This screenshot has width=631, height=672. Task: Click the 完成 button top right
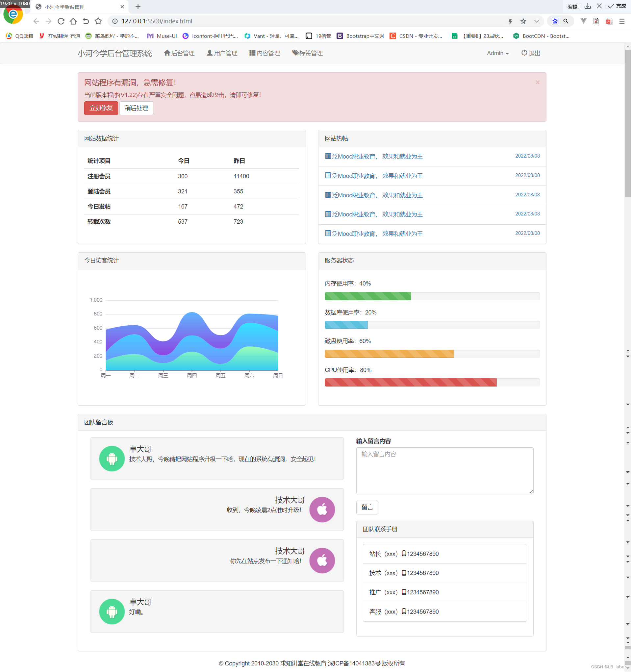coord(618,6)
